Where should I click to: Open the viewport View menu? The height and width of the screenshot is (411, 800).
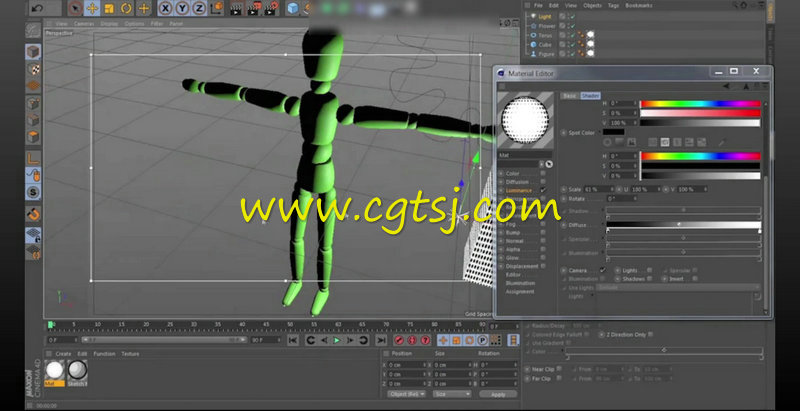[x=61, y=23]
